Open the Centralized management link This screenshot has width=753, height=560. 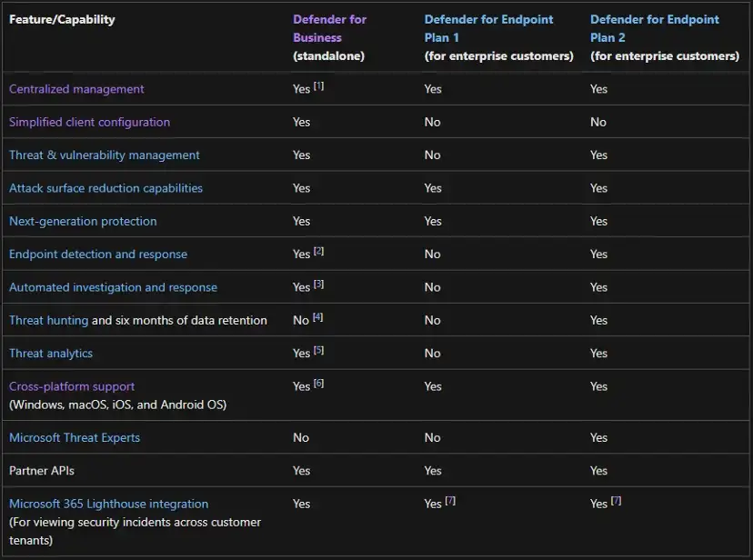click(x=76, y=89)
